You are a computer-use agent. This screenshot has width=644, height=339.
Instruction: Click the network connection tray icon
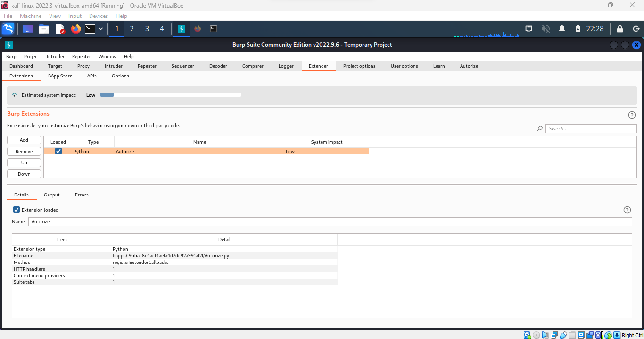[x=529, y=29]
